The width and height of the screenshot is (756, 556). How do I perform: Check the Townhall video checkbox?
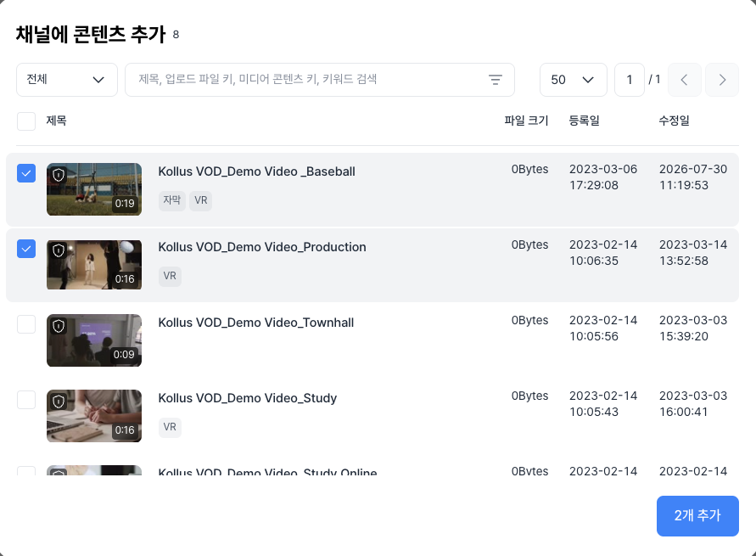26,324
